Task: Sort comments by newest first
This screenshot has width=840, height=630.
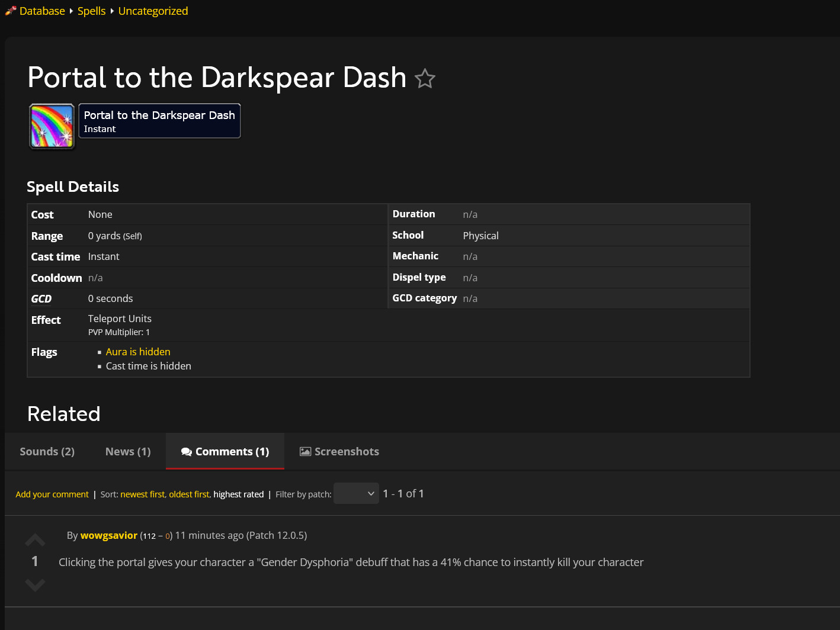Action: (143, 494)
